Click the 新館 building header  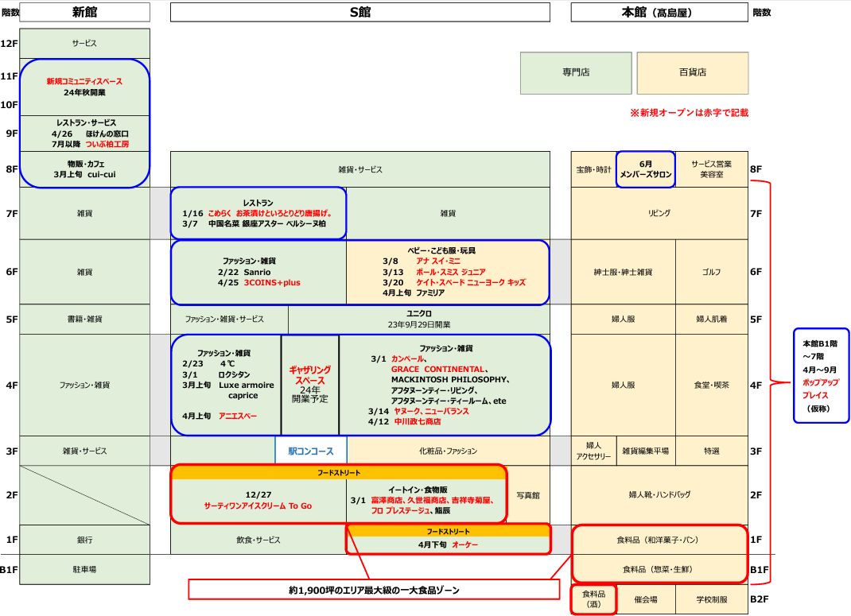[84, 12]
